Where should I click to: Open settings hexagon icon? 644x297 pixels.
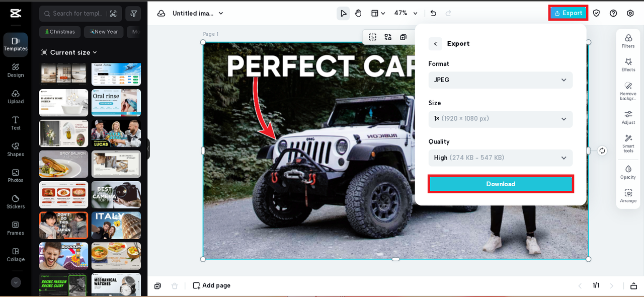[630, 13]
